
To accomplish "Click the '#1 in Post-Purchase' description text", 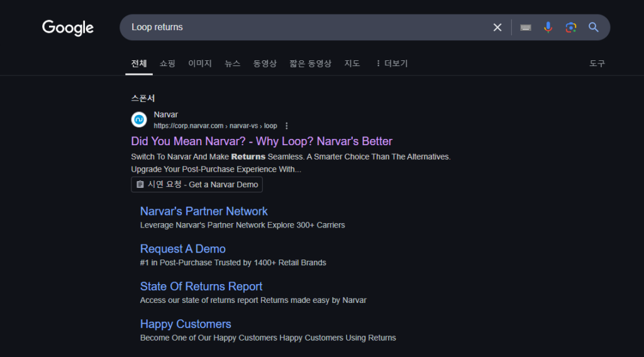I will tap(233, 263).
